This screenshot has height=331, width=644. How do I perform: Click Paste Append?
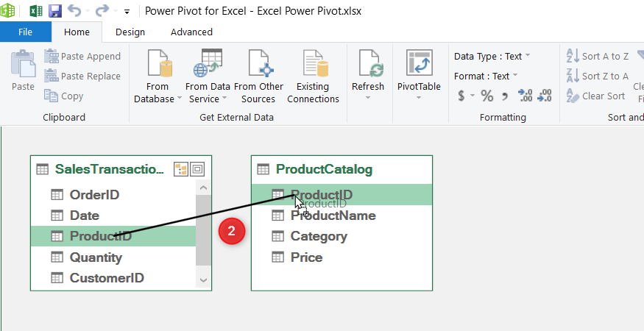pos(82,56)
